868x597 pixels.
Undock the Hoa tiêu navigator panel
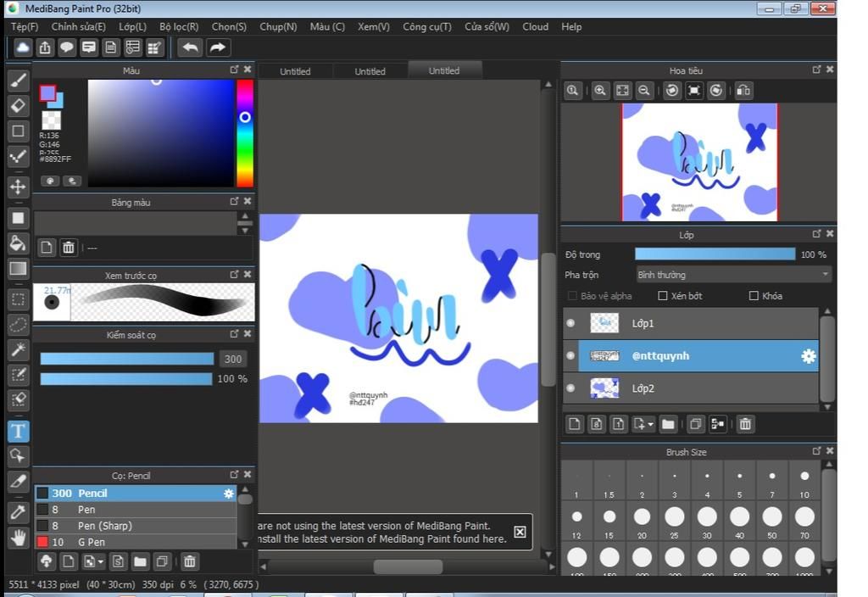click(816, 70)
